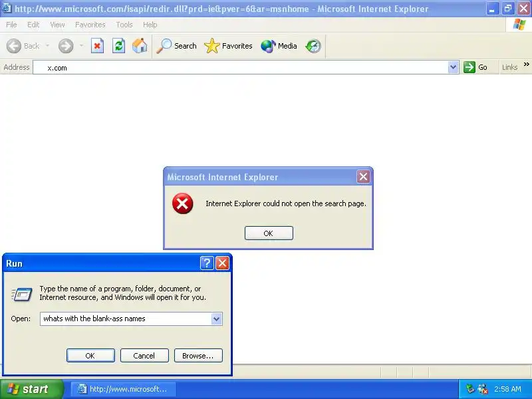Open the Address bar dropdown list
Screen dimensions: 532x399
[453, 67]
